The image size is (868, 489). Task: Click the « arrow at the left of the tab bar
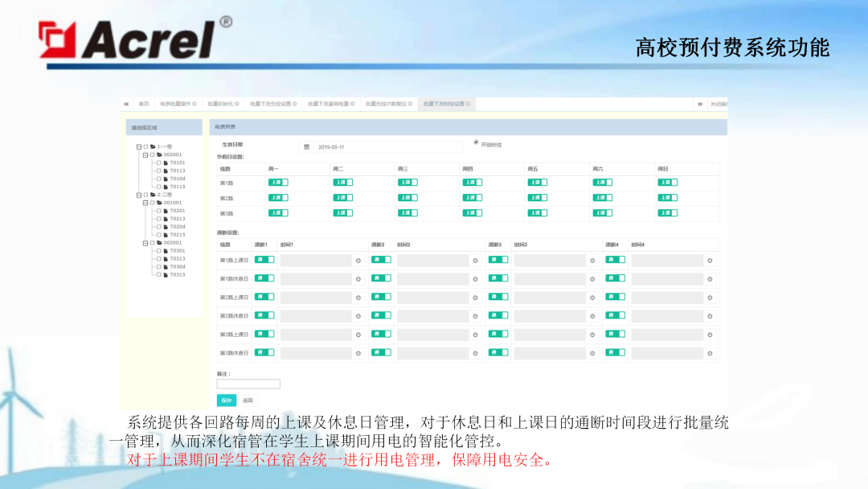coord(126,103)
